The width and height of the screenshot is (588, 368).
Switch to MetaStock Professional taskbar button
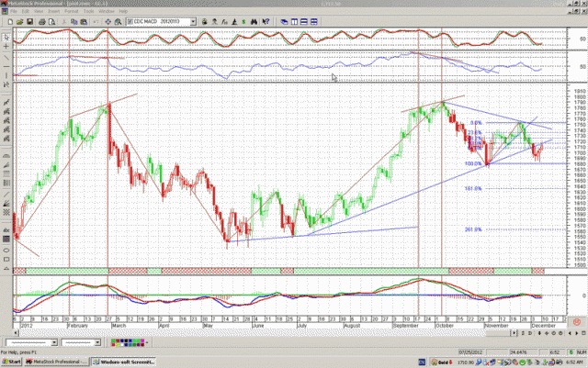coord(57,362)
